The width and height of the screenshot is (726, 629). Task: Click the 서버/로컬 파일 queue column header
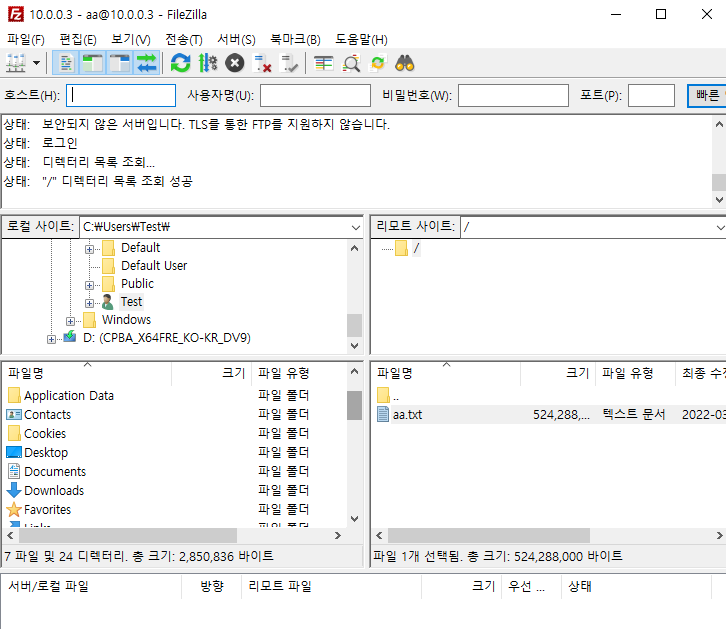92,586
